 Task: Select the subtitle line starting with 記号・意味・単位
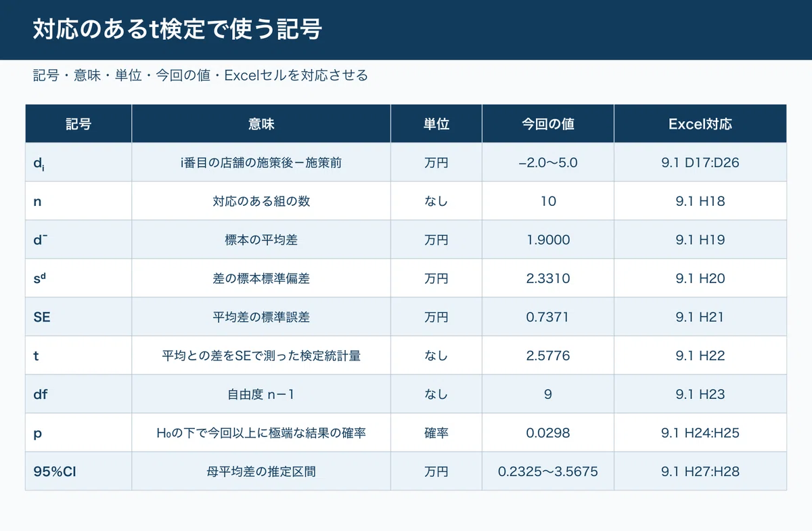coord(200,75)
